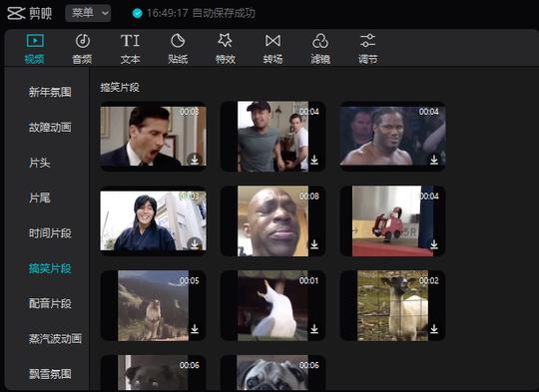
Task: Open the 滤镜 filters tab
Action: tap(320, 49)
